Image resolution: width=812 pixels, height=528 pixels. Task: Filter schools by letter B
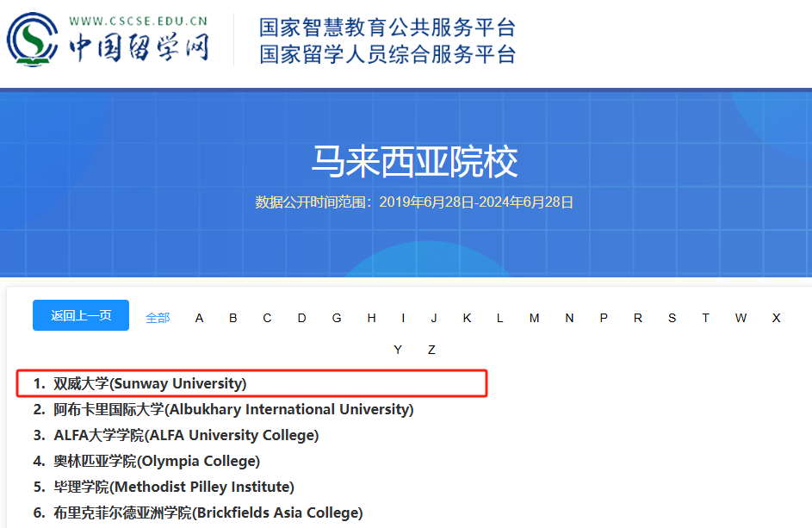coord(232,317)
